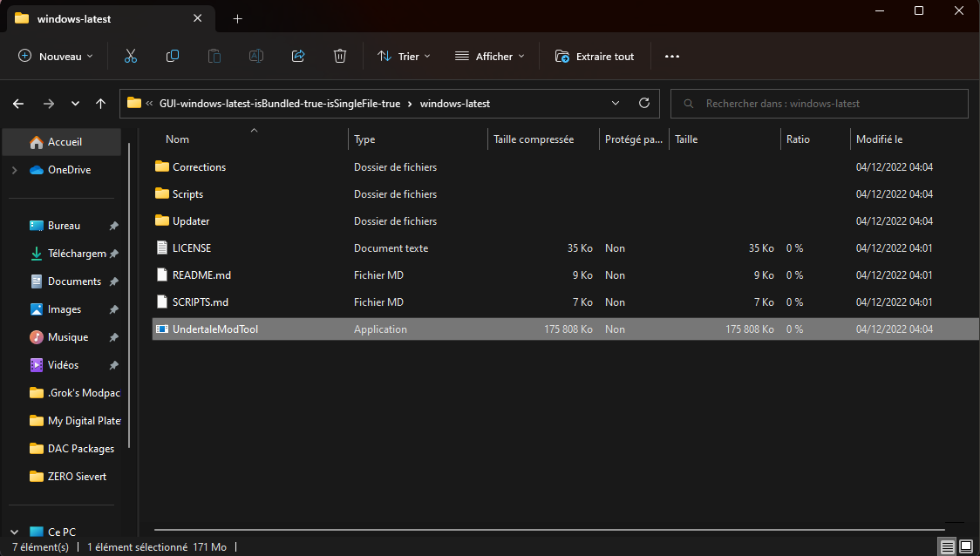
Task: Click Extraire tout button
Action: 595,57
